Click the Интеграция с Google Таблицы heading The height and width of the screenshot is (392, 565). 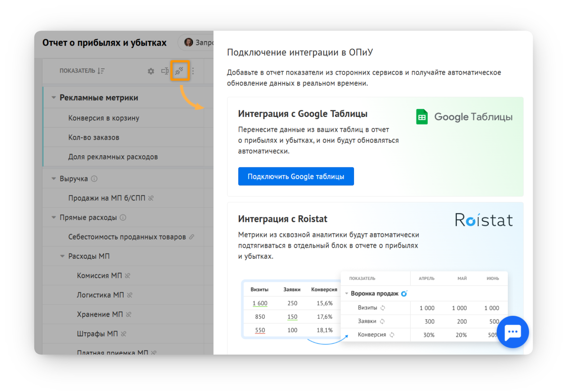click(x=302, y=114)
